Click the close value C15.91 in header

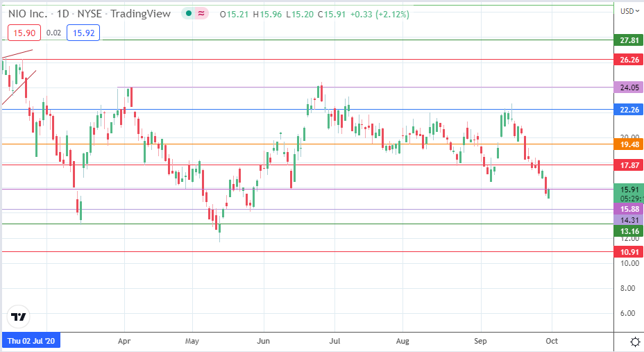[x=332, y=15]
